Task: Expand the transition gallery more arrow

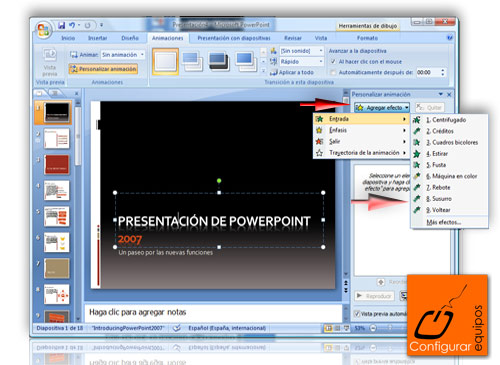Action: [x=263, y=71]
